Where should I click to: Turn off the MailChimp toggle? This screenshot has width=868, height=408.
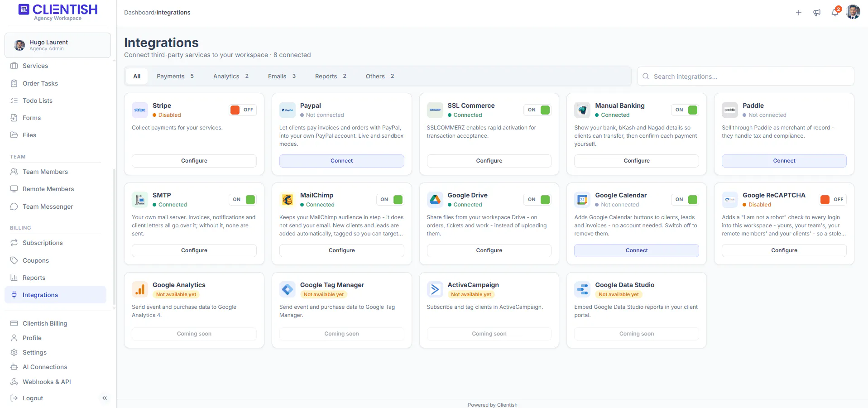(x=390, y=200)
